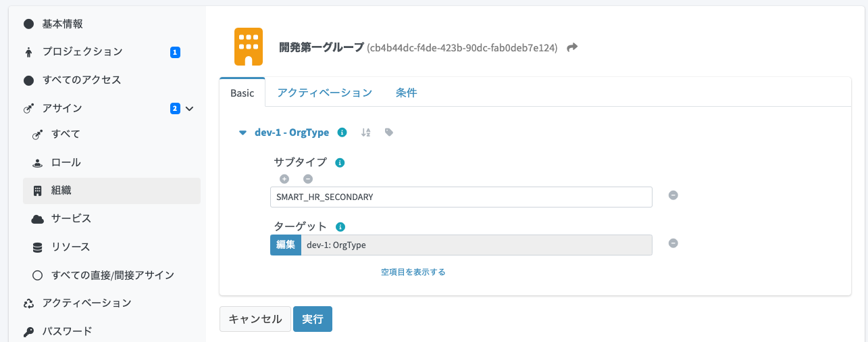868x342 pixels.
Task: Click the info icon beside ターゲット
Action: coord(340,227)
